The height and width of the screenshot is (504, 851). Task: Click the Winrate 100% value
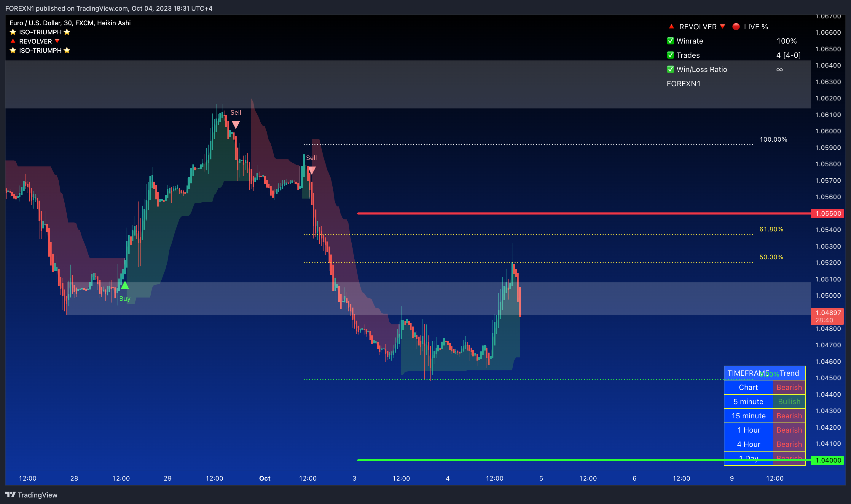tap(786, 41)
